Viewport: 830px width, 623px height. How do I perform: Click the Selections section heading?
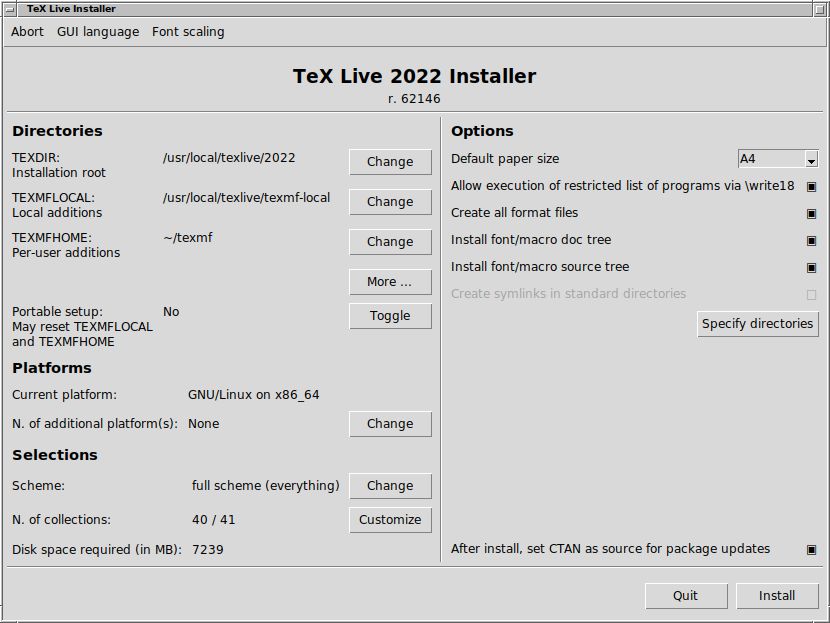click(55, 455)
